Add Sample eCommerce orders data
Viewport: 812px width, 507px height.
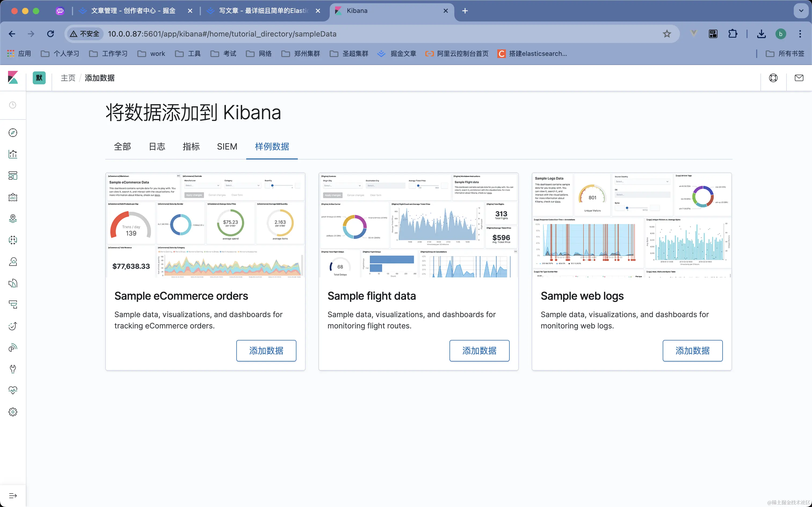pos(266,350)
